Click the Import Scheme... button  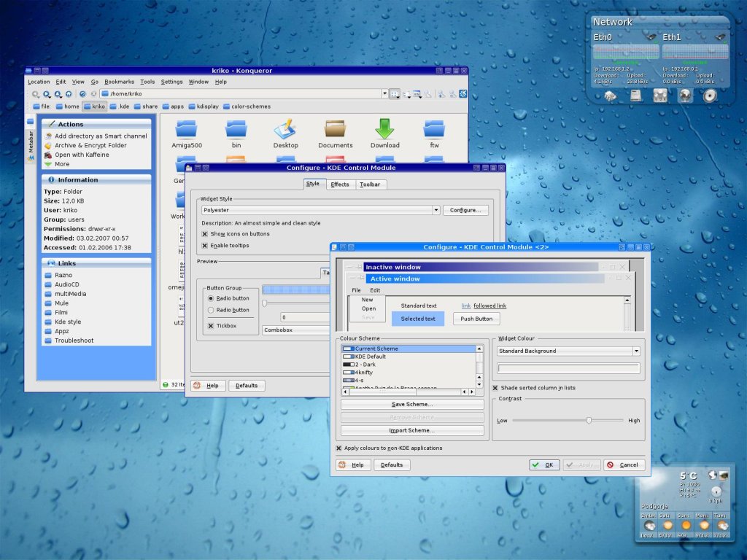point(412,430)
